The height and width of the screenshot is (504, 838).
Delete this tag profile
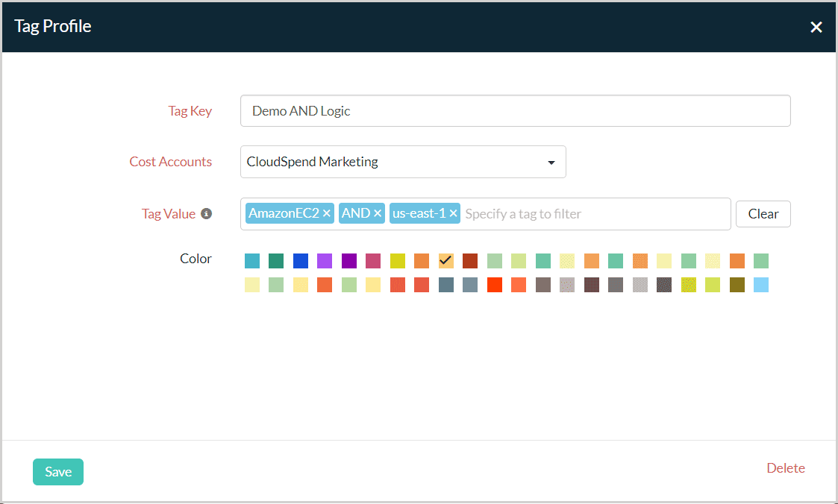click(x=786, y=468)
